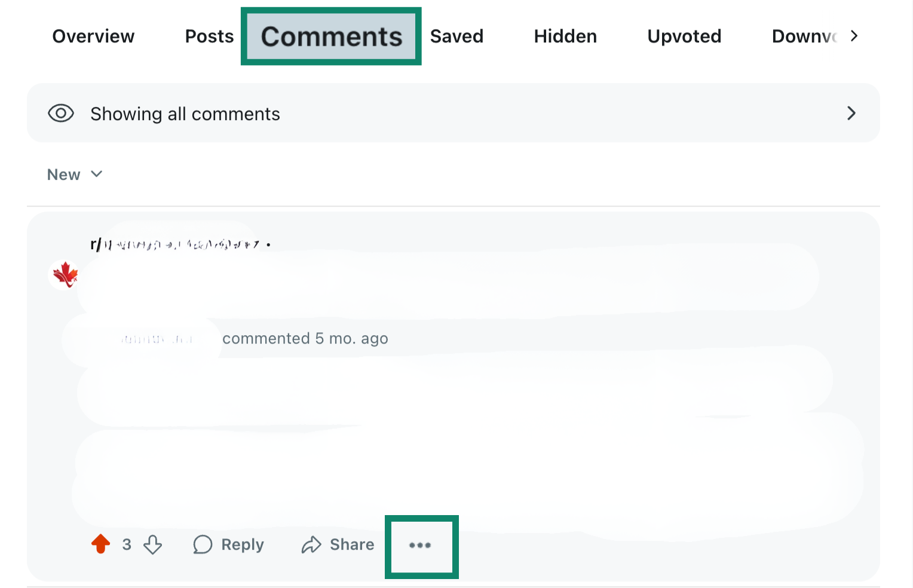View the Upvoted tab
The width and height of the screenshot is (913, 588).
coord(684,36)
